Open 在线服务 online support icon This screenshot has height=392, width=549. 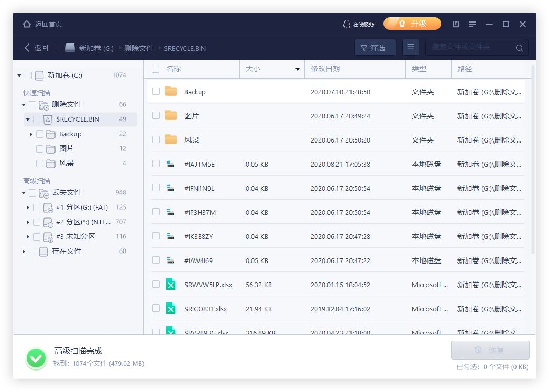[346, 24]
